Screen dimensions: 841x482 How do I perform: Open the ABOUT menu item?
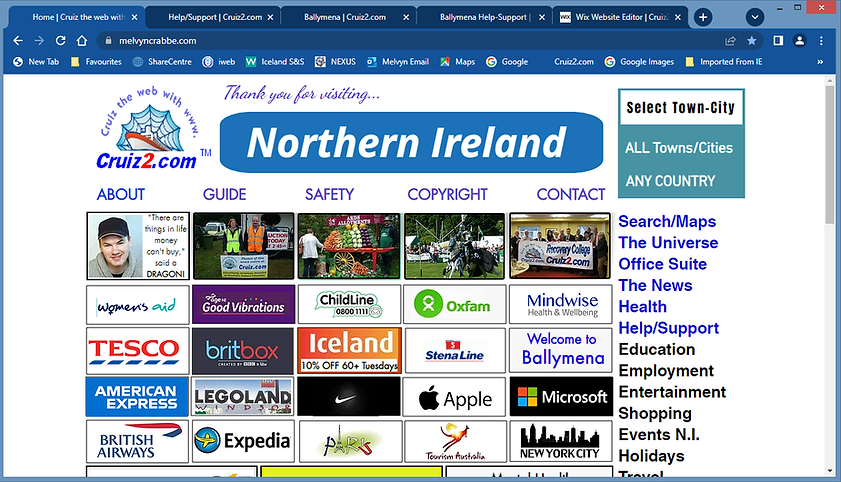[x=121, y=194]
